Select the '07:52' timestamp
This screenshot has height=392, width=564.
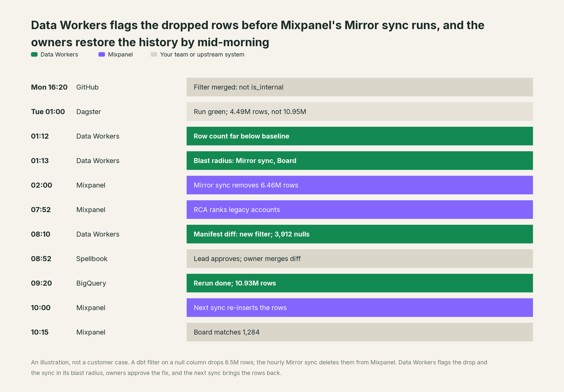click(41, 210)
